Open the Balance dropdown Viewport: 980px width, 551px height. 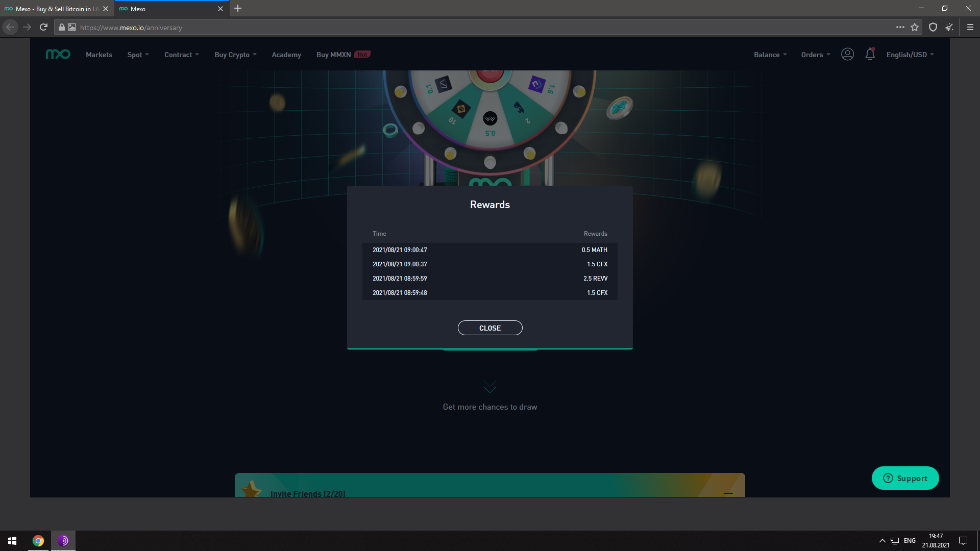pos(770,55)
